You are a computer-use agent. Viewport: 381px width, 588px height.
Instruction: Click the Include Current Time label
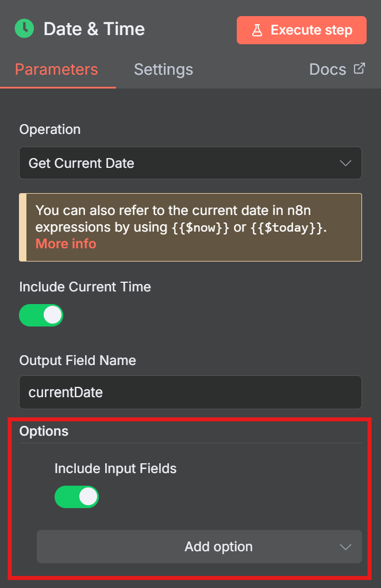pyautogui.click(x=85, y=287)
